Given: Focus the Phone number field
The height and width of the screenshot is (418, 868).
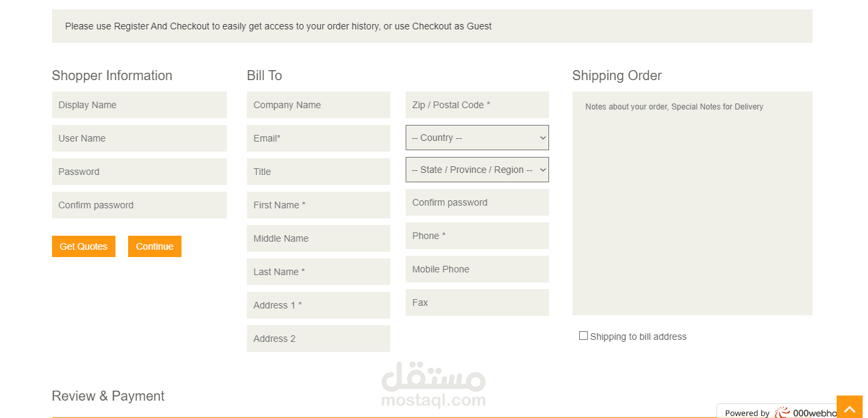Looking at the screenshot, I should click(477, 236).
